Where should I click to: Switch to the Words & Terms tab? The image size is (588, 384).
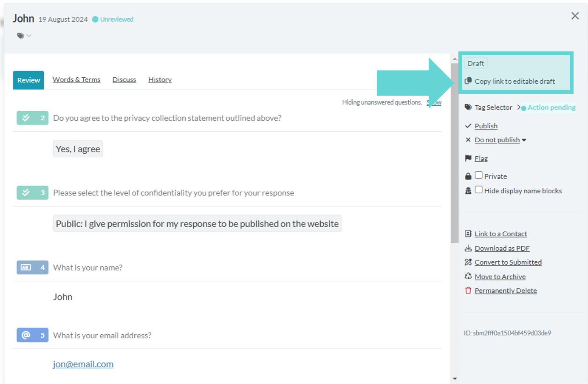tap(76, 79)
